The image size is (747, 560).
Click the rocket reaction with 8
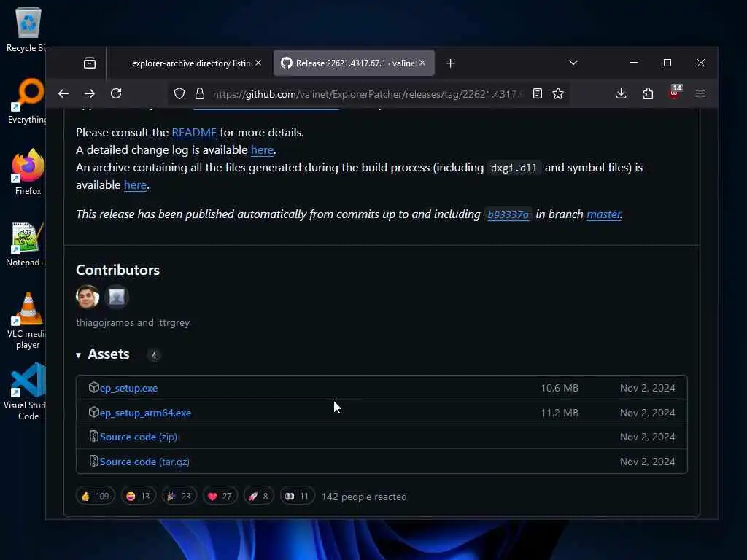coord(259,496)
